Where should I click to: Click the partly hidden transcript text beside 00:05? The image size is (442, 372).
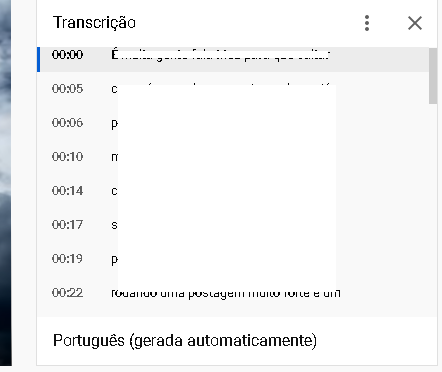(x=114, y=89)
